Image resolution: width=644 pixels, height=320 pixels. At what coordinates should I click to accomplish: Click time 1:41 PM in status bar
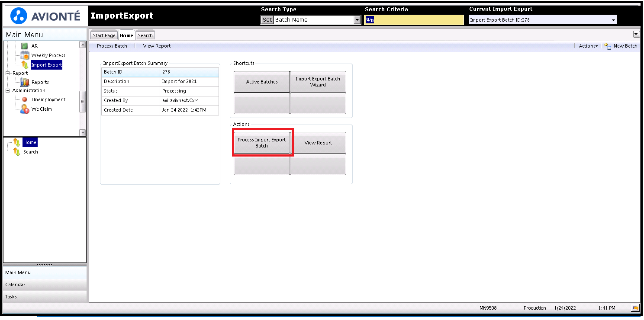pos(607,308)
